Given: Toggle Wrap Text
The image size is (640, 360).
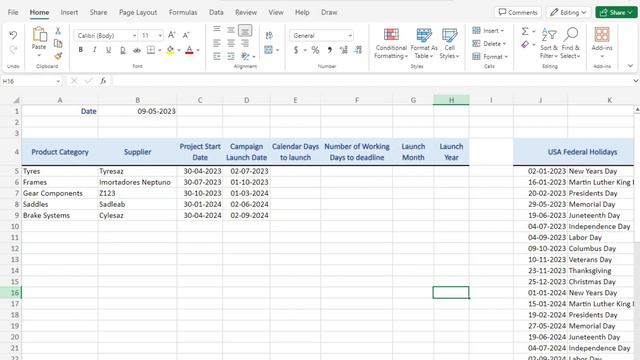Looking at the screenshot, I should pos(269,36).
